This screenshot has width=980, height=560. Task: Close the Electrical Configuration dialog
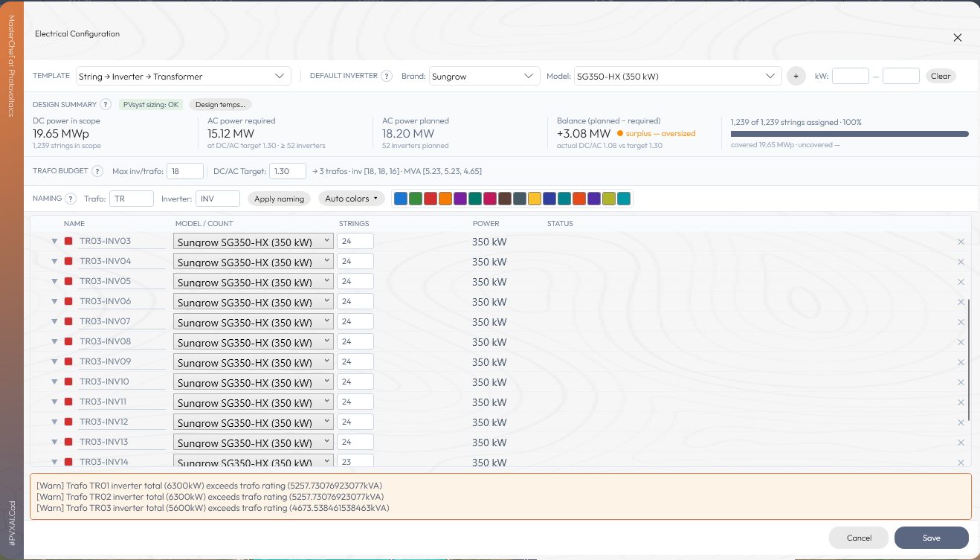(x=958, y=37)
